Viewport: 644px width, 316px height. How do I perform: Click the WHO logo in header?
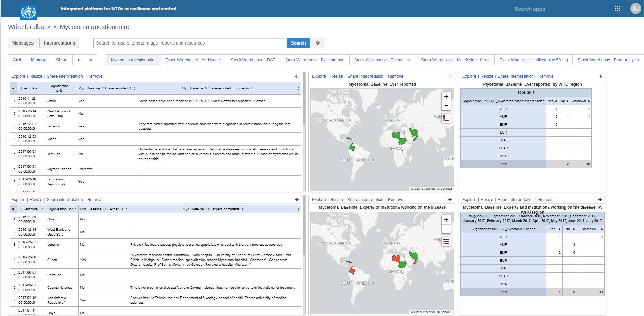coord(28,12)
